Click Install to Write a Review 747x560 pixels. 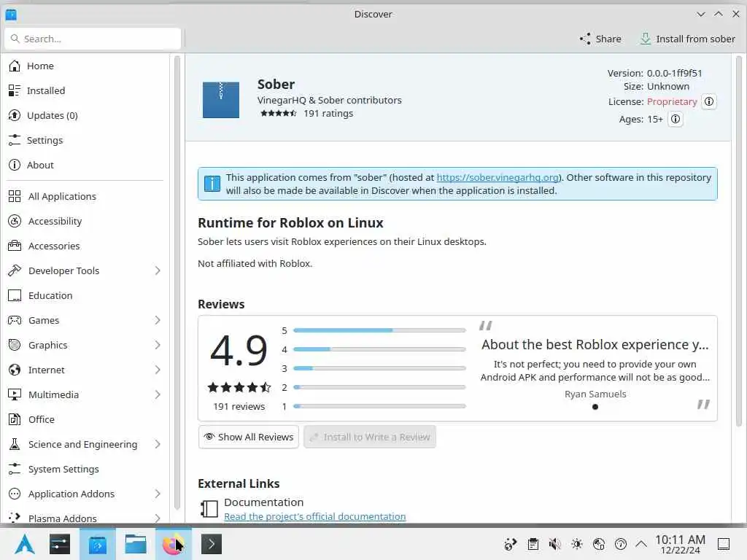point(370,437)
